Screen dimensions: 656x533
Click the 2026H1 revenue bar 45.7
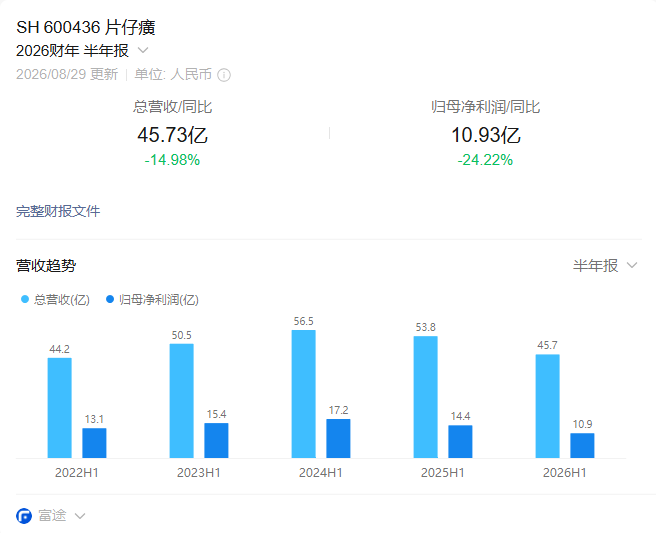[548, 406]
